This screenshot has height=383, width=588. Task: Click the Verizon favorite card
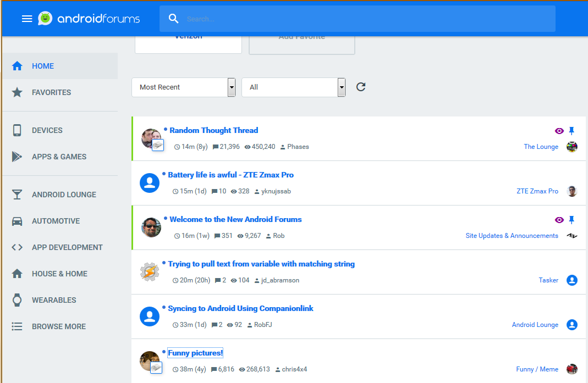click(188, 41)
